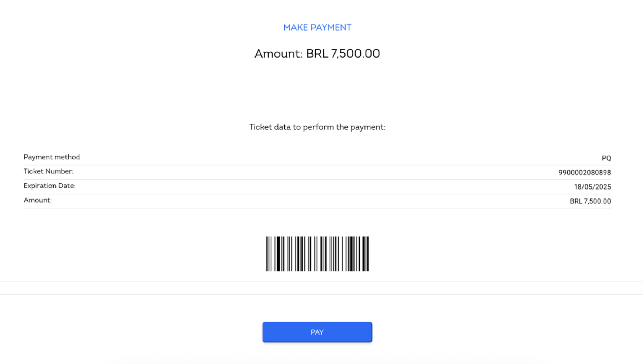Click the large Amount BRL 7,500.00 header

point(317,53)
